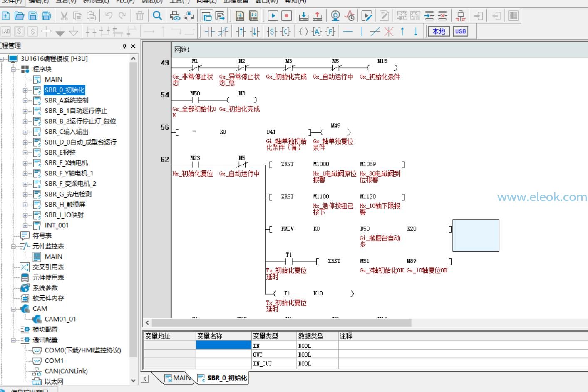Create a new project with the toolbar icon
Screen dimensions: 588x392
[x=6, y=16]
